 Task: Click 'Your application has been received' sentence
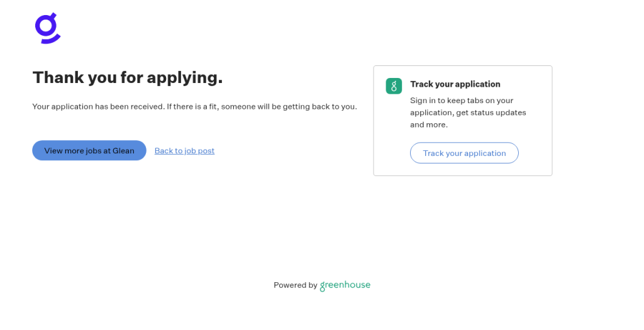click(x=99, y=107)
